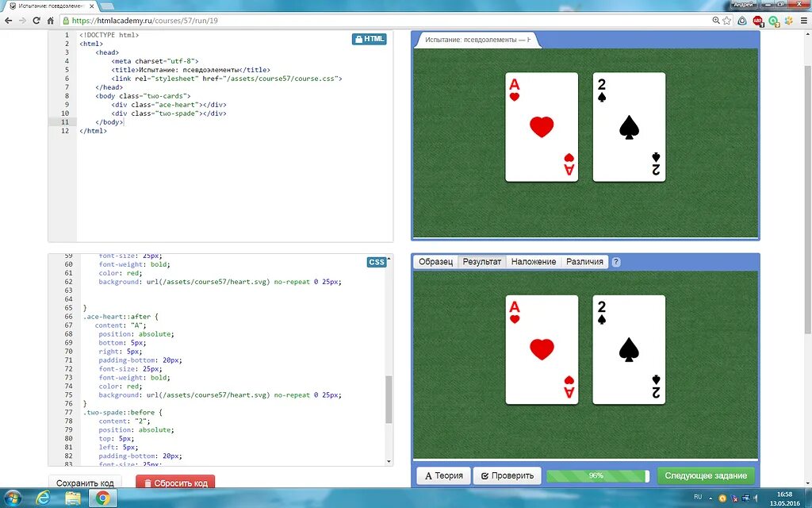Click the address bar URL

[144, 21]
